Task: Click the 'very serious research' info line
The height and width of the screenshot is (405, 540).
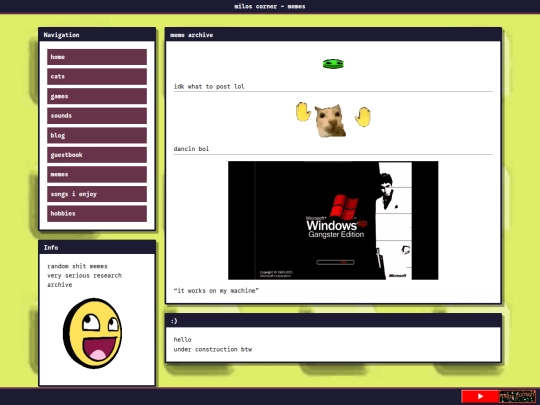Action: [x=84, y=276]
